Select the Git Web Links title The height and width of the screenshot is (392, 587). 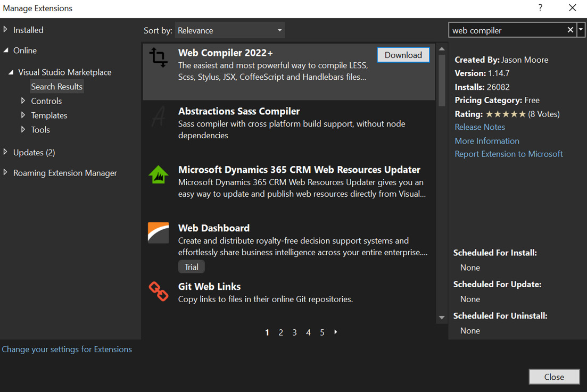(209, 287)
